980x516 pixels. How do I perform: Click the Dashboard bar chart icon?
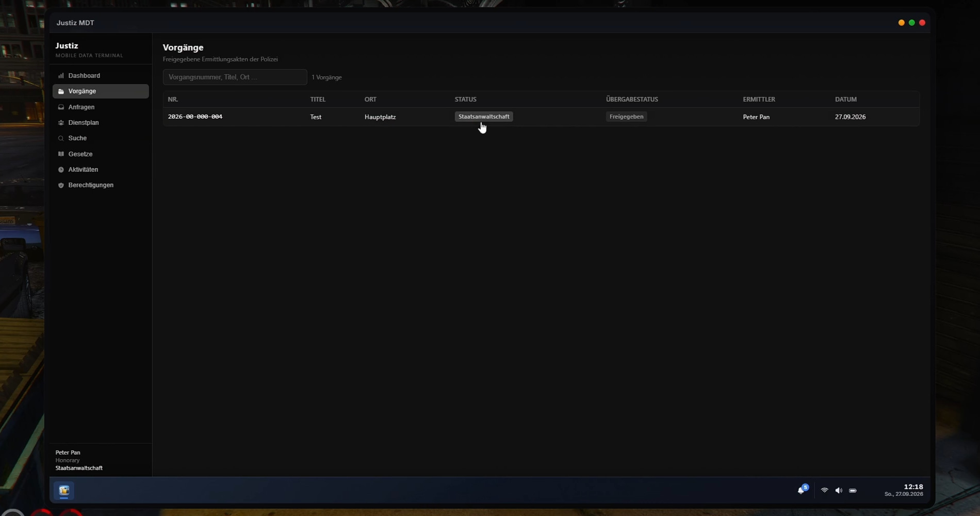(61, 76)
